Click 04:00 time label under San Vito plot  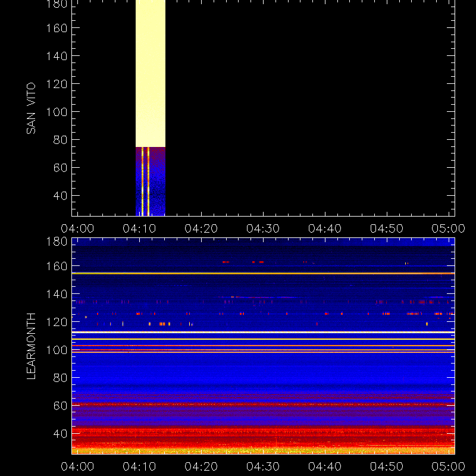point(77,228)
